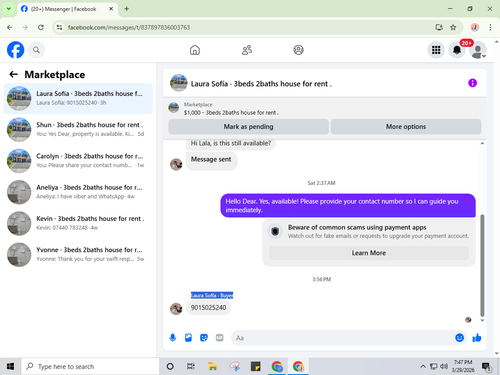Open Laura Sofia conversation in list
Image resolution: width=500 pixels, height=375 pixels.
[x=78, y=98]
